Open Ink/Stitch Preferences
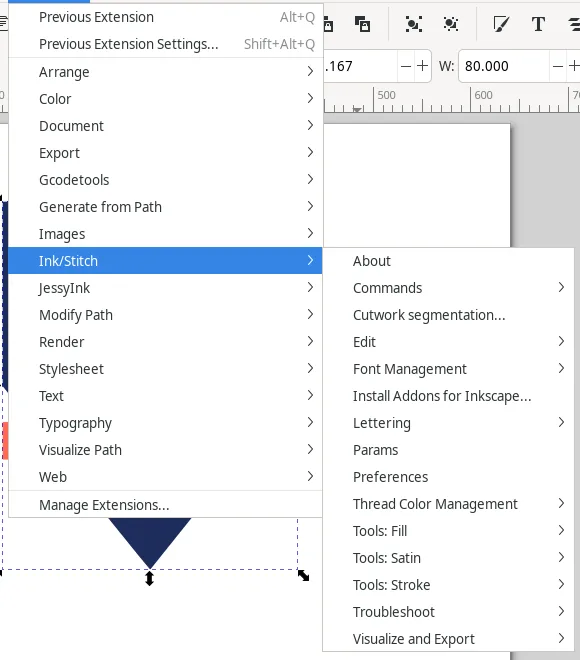 448,476
